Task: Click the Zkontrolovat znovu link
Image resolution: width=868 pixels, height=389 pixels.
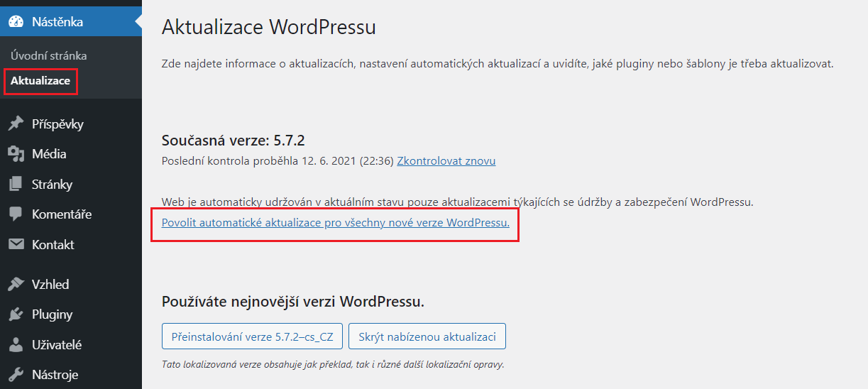Action: point(446,160)
